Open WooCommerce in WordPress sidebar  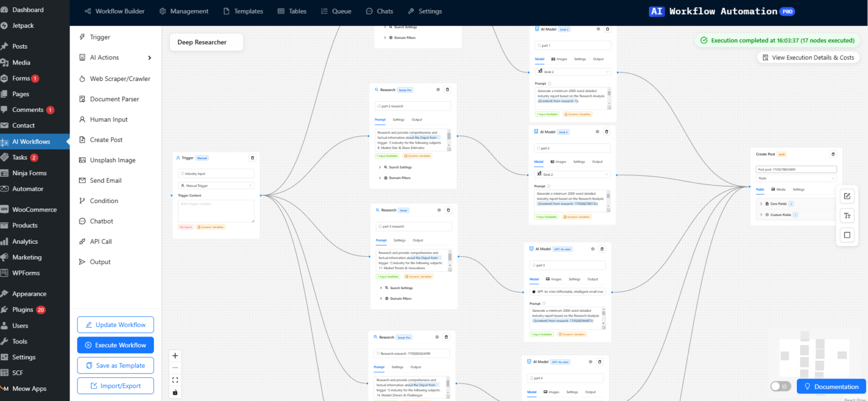point(34,209)
